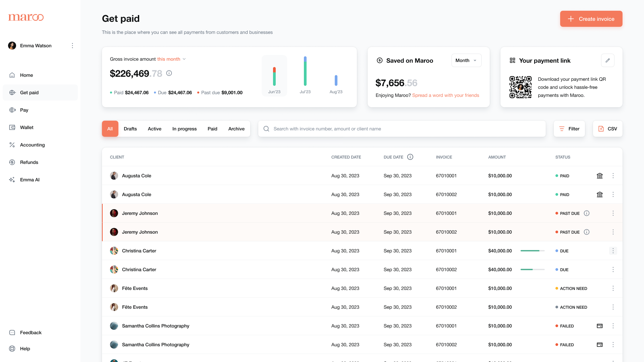Click the CREATED DATE column header
This screenshot has height=362, width=644.
(346, 157)
